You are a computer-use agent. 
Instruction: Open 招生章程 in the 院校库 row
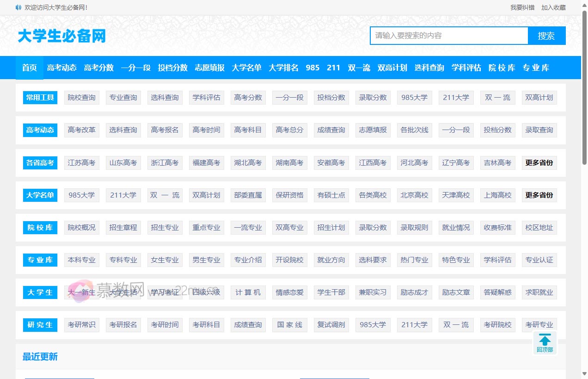[123, 227]
